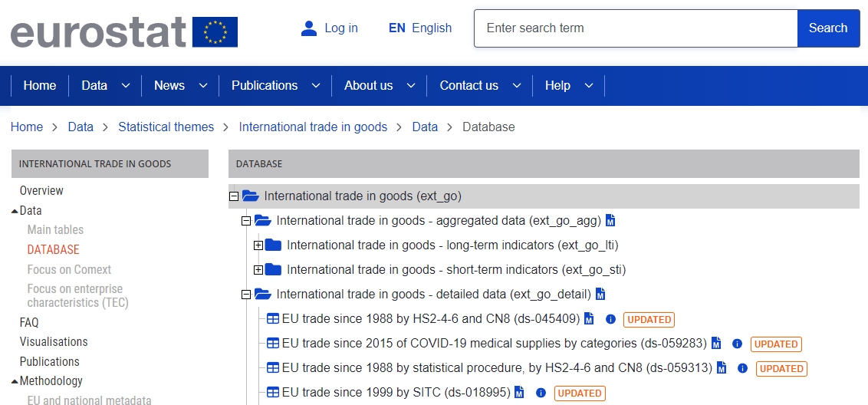Open EU trade since 1999 by SITC dataset

pos(396,393)
